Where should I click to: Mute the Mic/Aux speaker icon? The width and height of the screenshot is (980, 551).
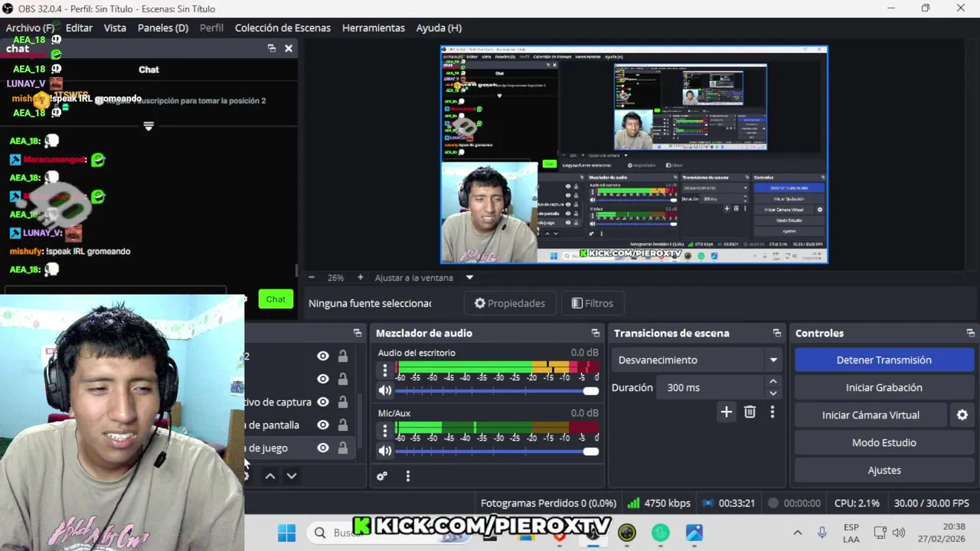pyautogui.click(x=385, y=451)
